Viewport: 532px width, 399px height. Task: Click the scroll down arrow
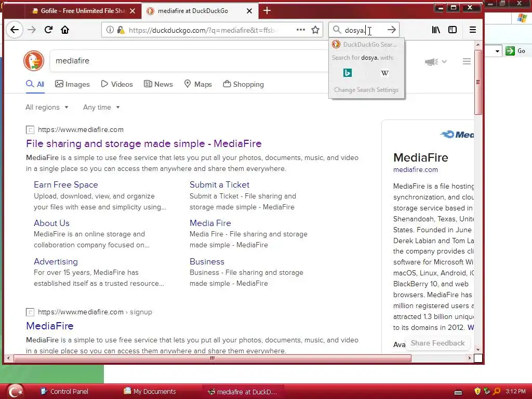(x=478, y=350)
